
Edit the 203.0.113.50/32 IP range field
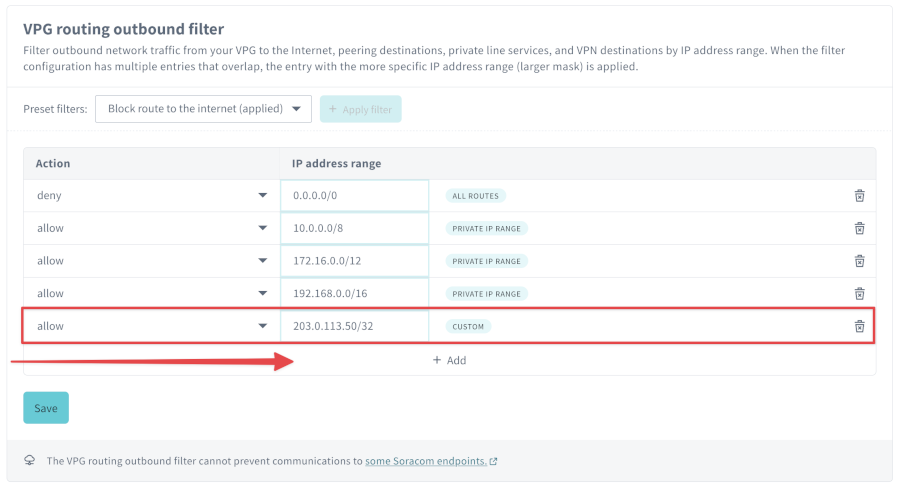pyautogui.click(x=355, y=326)
